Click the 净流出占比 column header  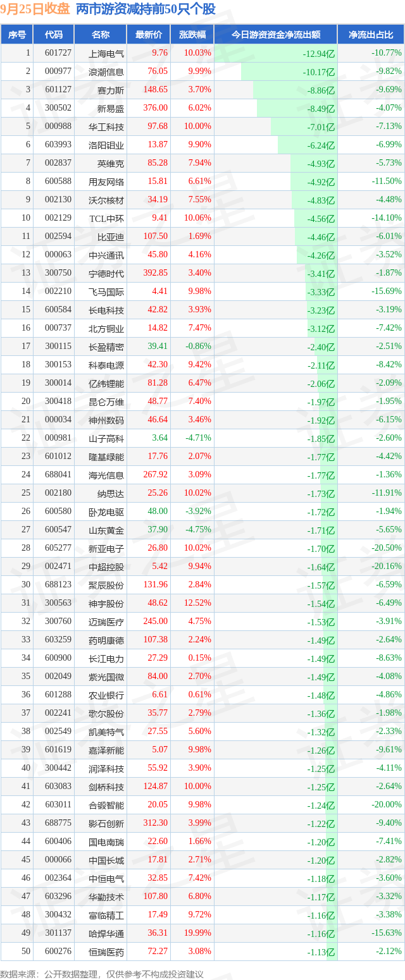coord(371,35)
